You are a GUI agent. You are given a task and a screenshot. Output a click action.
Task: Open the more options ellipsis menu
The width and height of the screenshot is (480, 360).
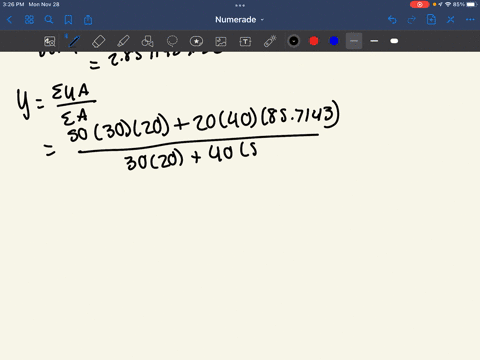click(x=470, y=20)
